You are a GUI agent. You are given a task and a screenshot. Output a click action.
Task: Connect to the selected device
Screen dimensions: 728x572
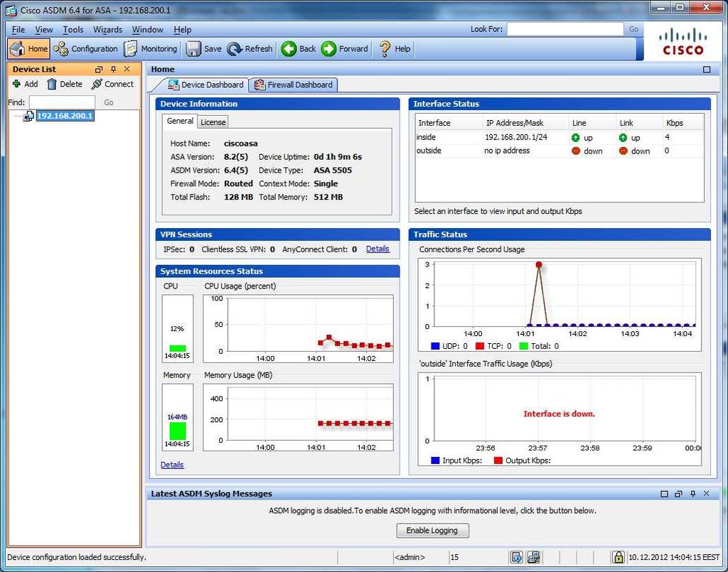[113, 84]
